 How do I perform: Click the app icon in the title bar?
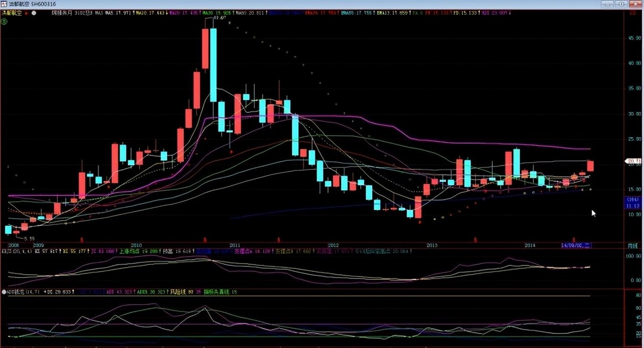pos(4,4)
